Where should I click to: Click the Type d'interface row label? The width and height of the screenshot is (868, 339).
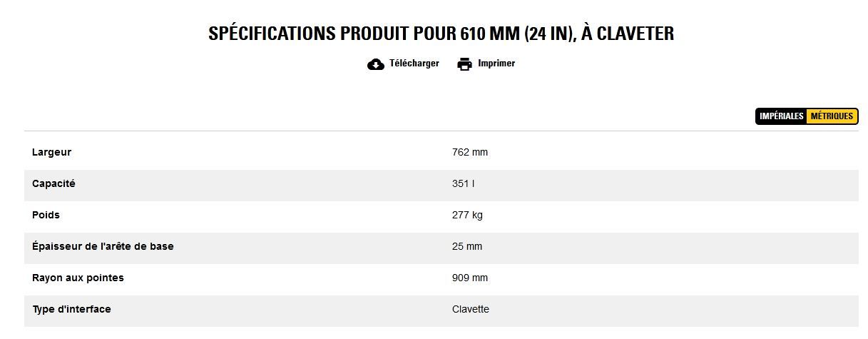click(71, 309)
